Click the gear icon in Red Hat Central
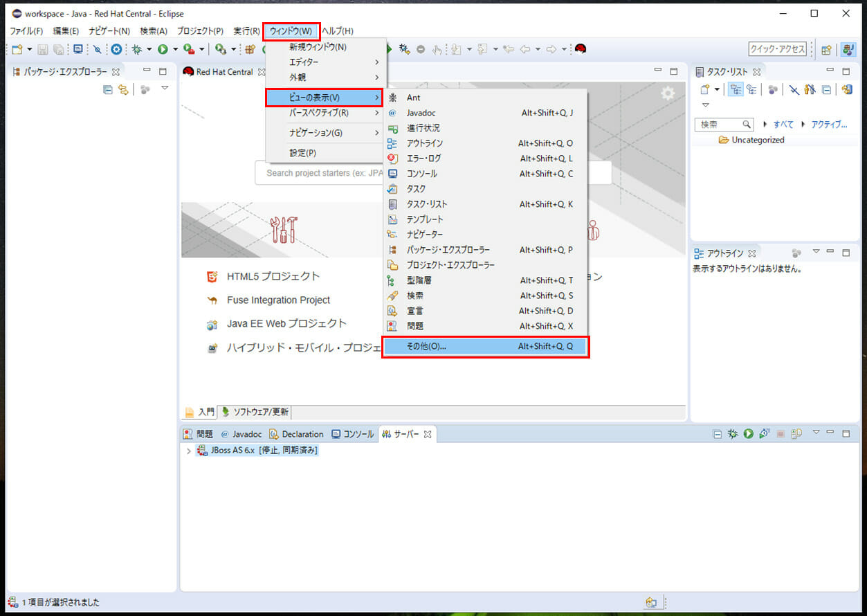The width and height of the screenshot is (867, 616). coord(667,93)
